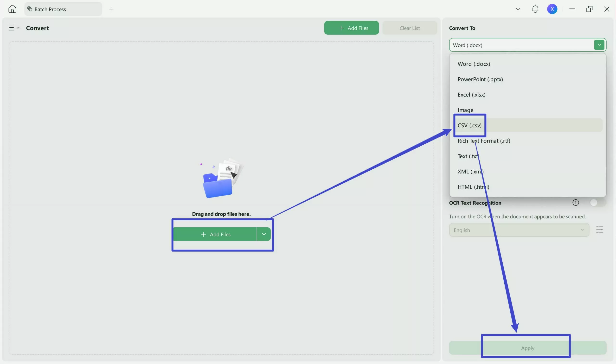Image resolution: width=616 pixels, height=364 pixels.
Task: Pick Excel (.xlsx) format option
Action: 471,95
